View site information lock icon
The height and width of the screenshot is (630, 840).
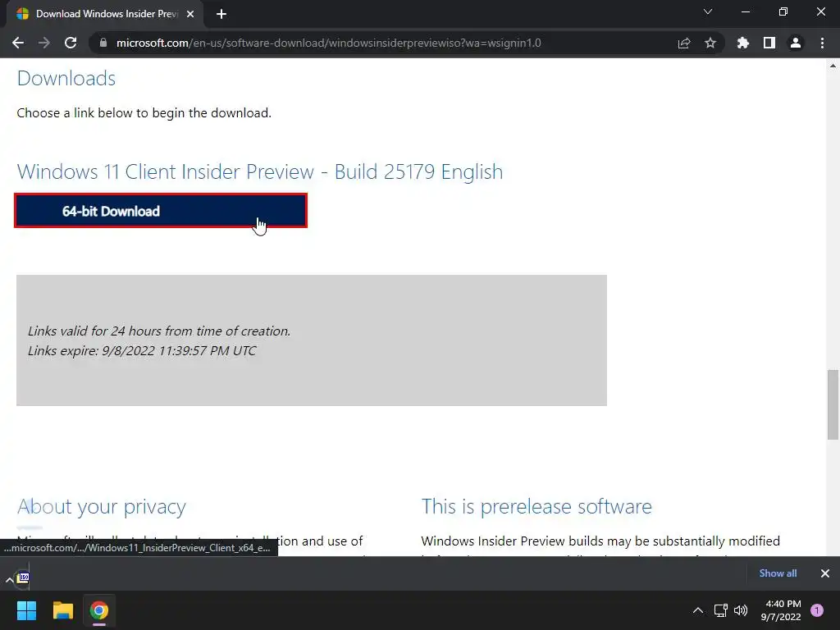point(103,43)
